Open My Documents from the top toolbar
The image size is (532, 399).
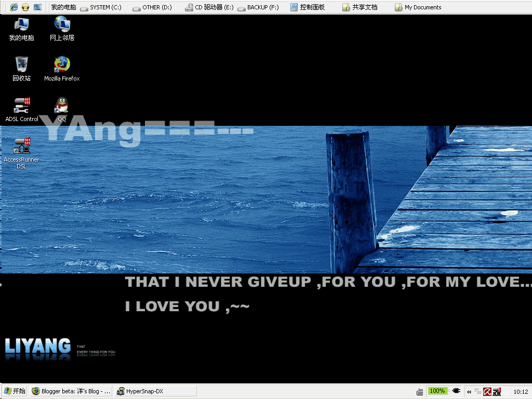pos(418,7)
